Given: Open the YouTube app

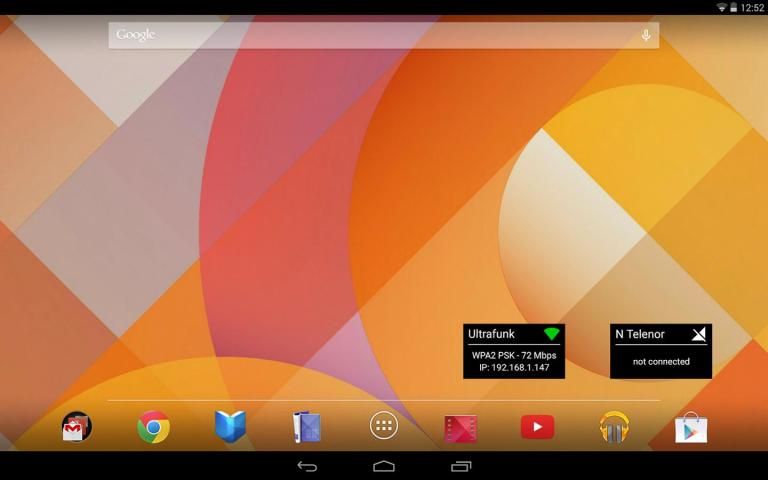Looking at the screenshot, I should [537, 427].
